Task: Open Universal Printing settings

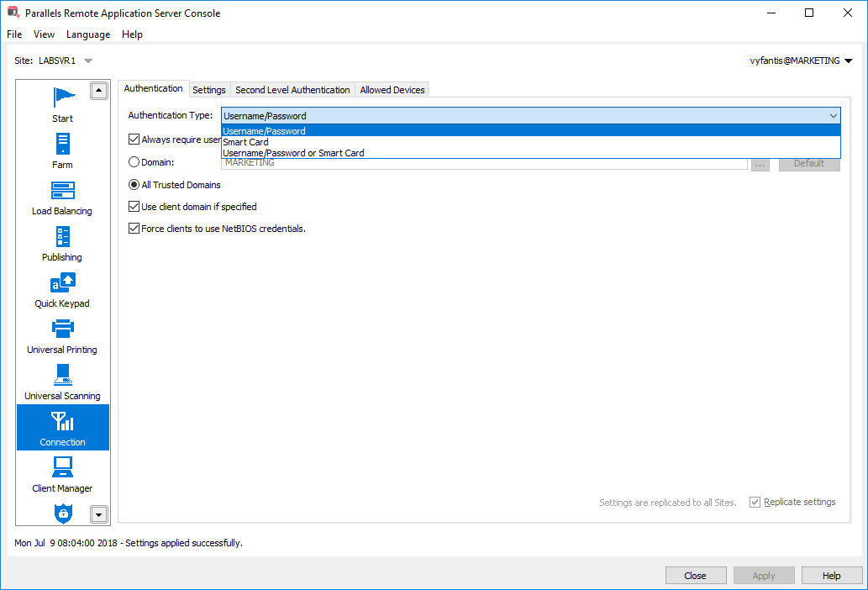Action: coord(62,335)
